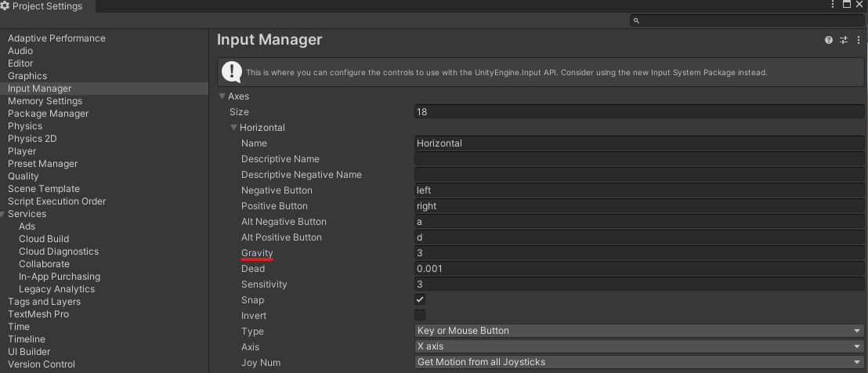Image resolution: width=868 pixels, height=373 pixels.
Task: Select Physics 2D in settings list
Action: [x=32, y=139]
